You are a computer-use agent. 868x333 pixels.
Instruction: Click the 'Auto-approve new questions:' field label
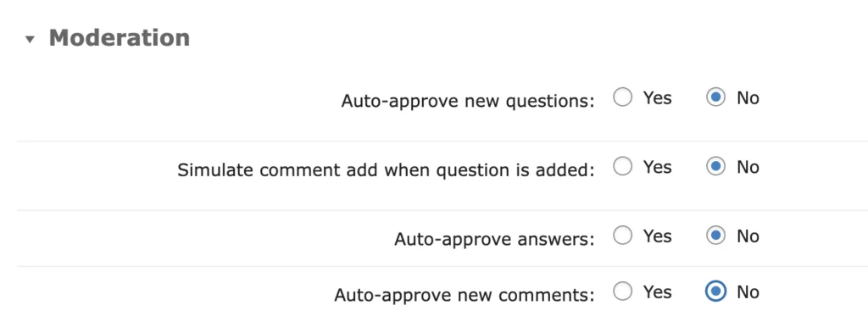468,101
